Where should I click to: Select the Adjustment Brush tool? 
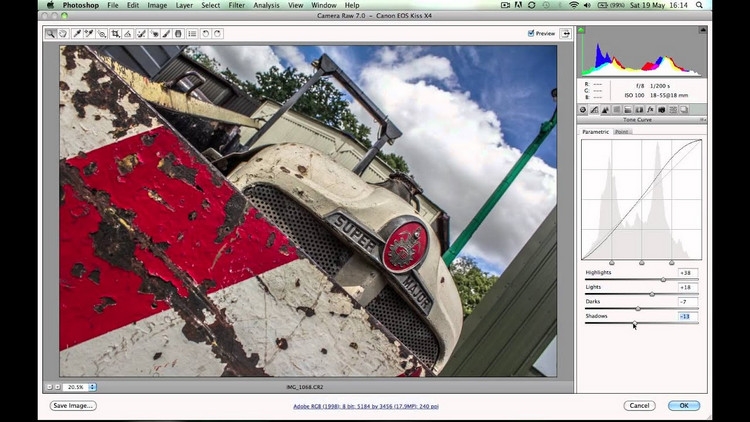[166, 33]
